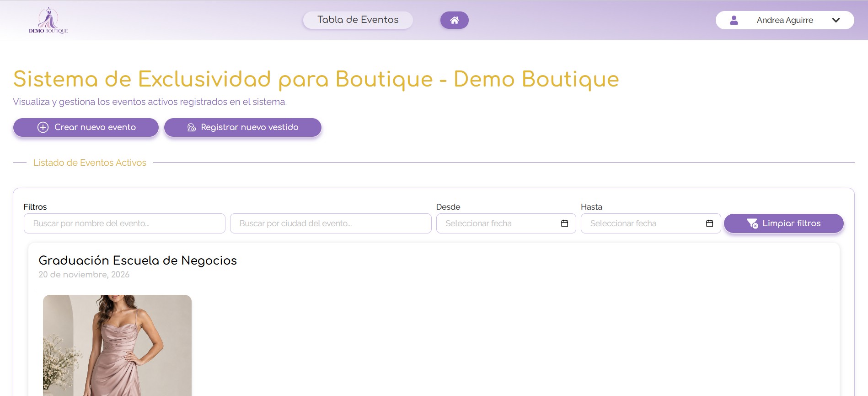Go to home via house icon
Screen dimensions: 868x396
coord(454,20)
